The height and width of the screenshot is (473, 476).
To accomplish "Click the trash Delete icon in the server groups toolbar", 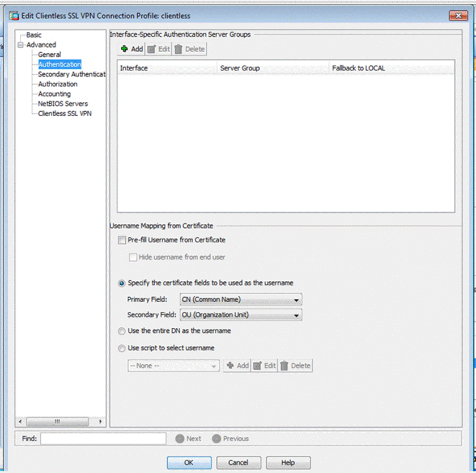I will (178, 49).
